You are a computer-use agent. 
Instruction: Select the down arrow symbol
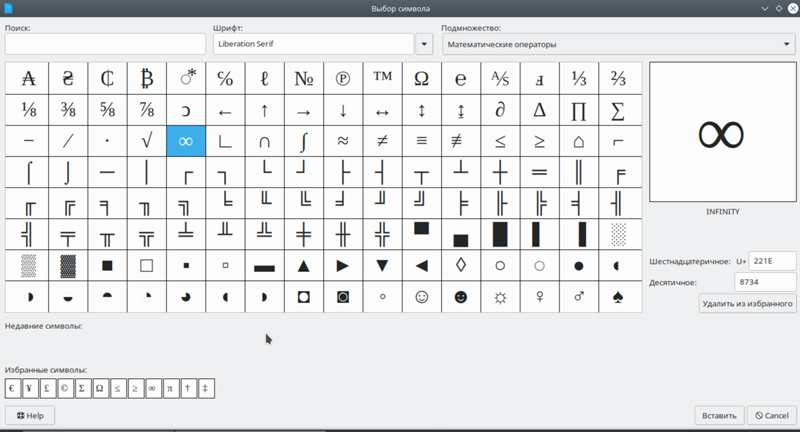point(343,110)
